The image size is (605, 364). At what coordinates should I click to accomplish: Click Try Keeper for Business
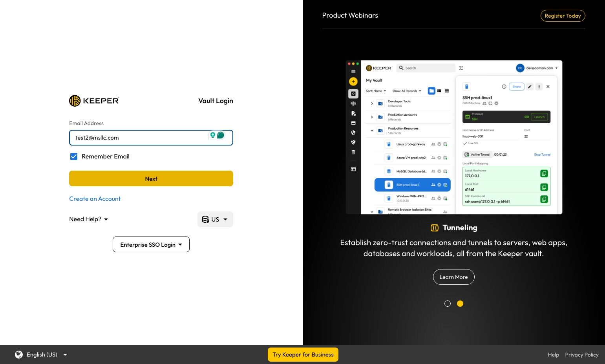[303, 355]
